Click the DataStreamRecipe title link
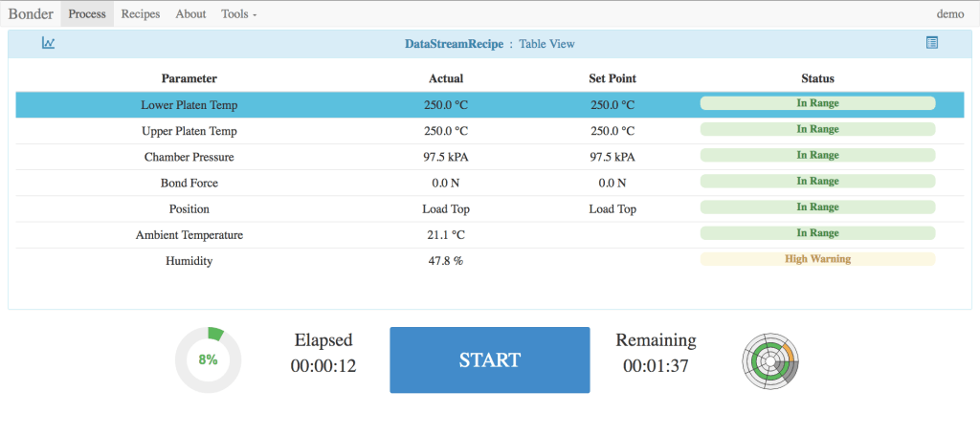 point(454,44)
